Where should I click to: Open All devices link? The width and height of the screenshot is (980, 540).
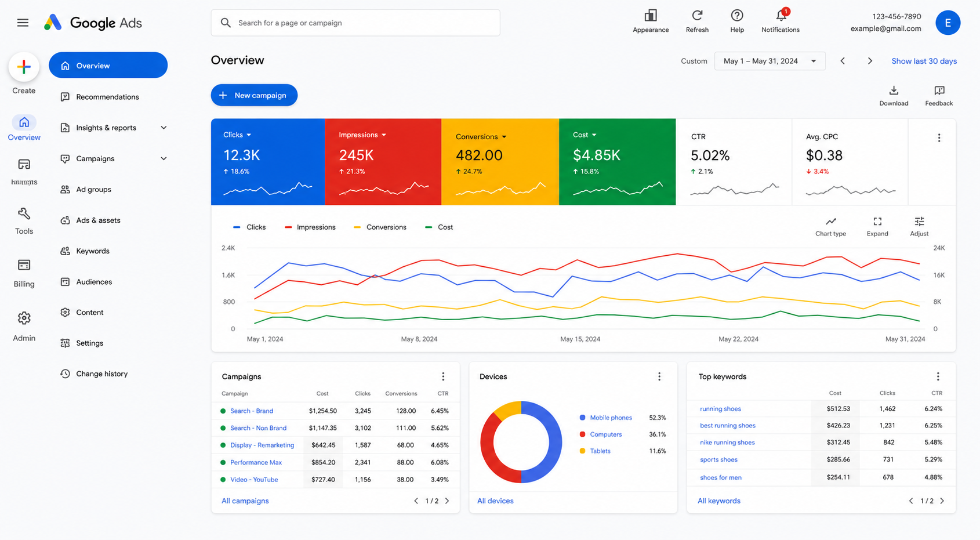tap(495, 501)
